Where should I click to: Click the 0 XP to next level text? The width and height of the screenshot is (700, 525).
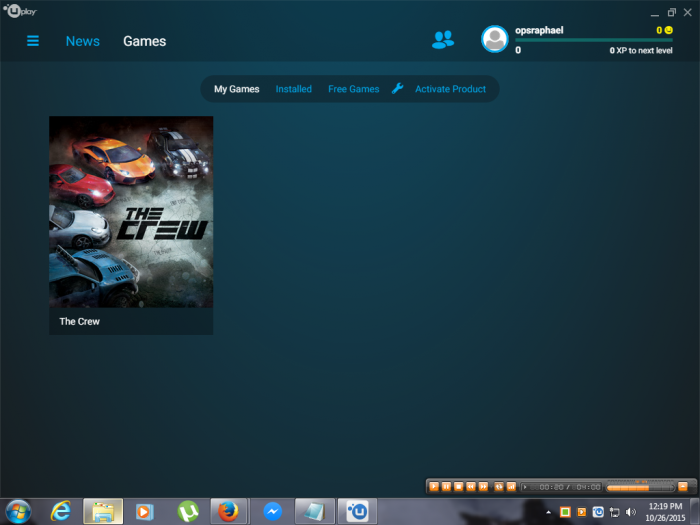641,50
